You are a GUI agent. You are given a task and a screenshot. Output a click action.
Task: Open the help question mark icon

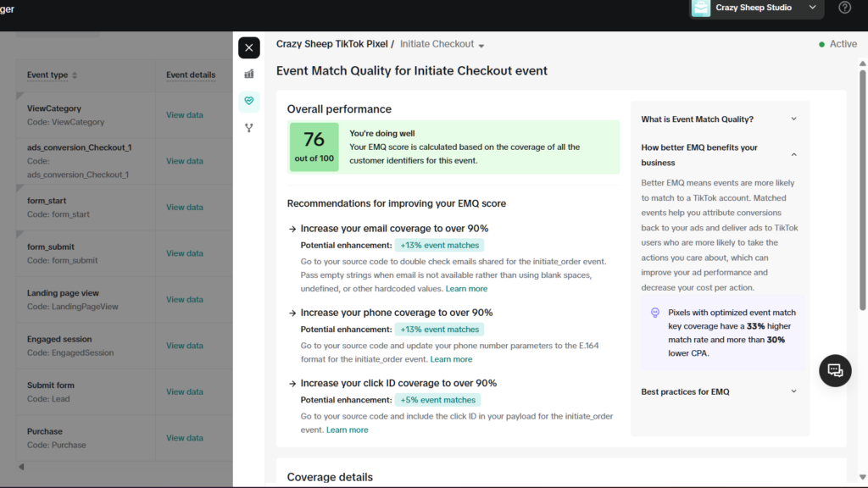[x=844, y=8]
